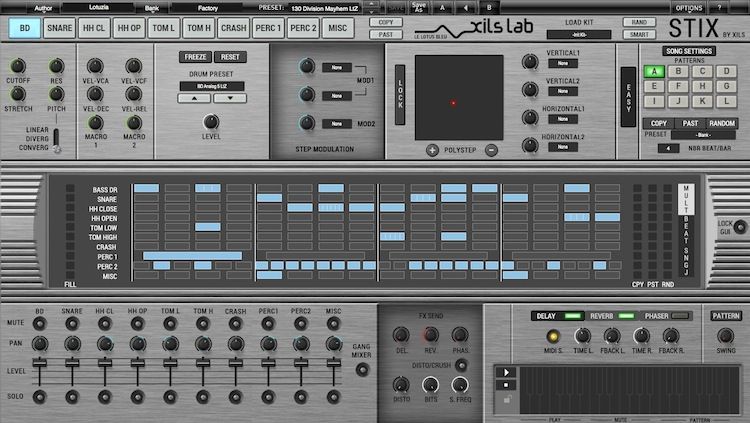Click the drum preset down arrow

229,98
